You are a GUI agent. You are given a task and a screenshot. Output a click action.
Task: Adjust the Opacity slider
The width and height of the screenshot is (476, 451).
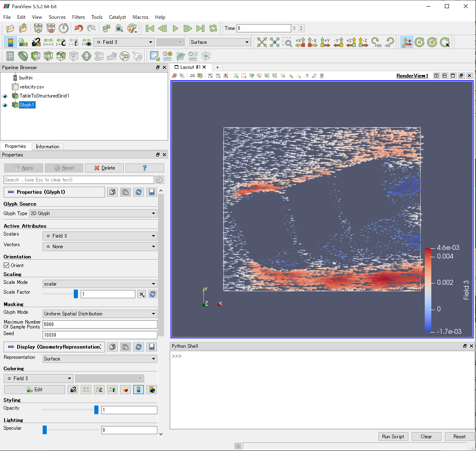point(96,409)
